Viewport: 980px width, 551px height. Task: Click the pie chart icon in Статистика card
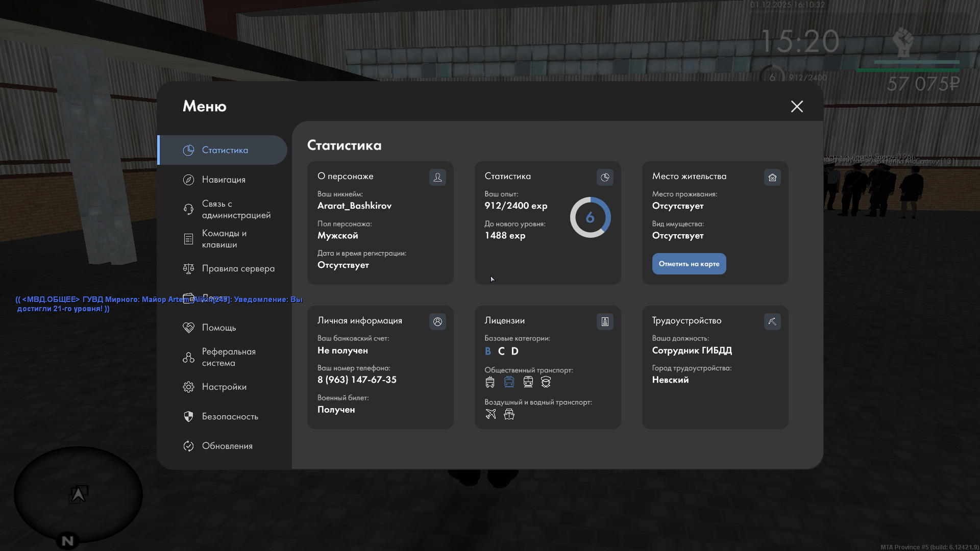(x=605, y=177)
